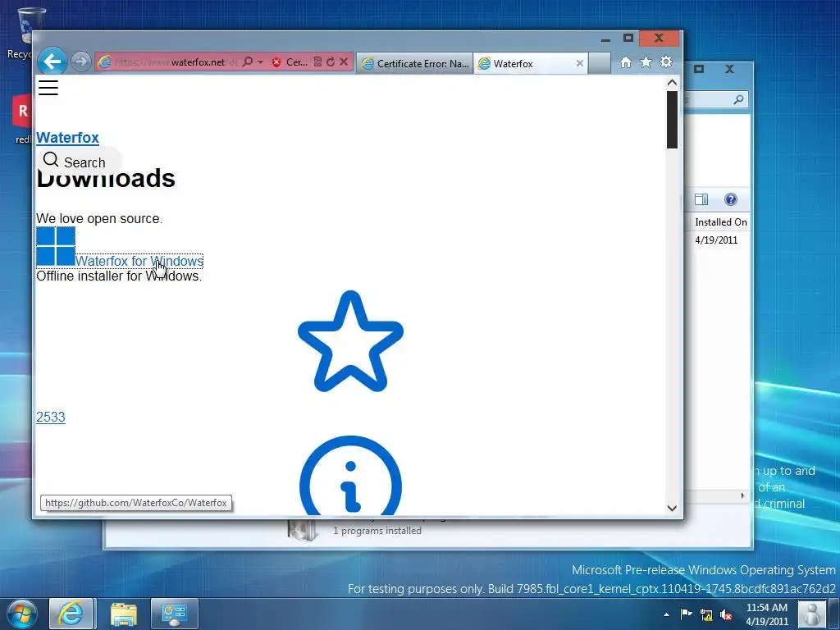Click the Windows logo download icon
Image resolution: width=840 pixels, height=630 pixels.
pos(56,246)
